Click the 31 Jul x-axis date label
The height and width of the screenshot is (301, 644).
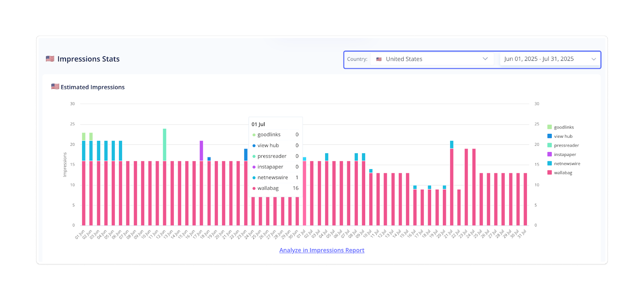pyautogui.click(x=521, y=234)
